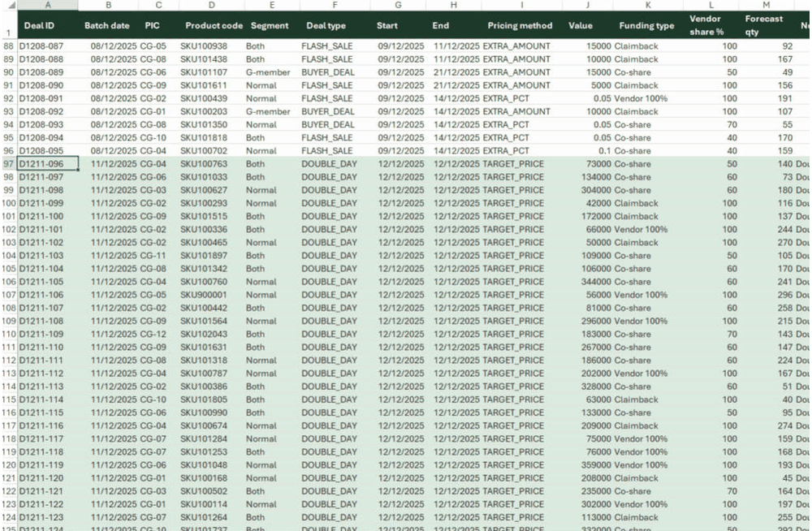Click batch date 11/12/2025 in row D1211-120

pyautogui.click(x=114, y=478)
